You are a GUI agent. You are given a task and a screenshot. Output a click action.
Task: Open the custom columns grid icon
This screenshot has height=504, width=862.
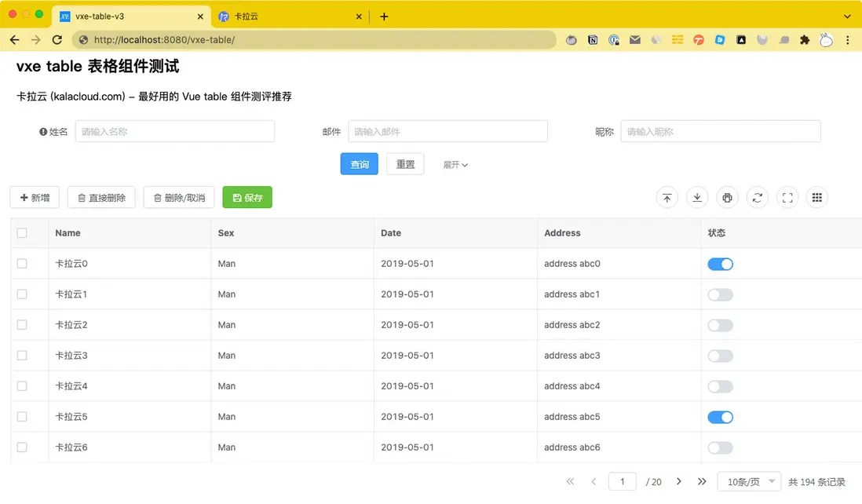pyautogui.click(x=816, y=197)
